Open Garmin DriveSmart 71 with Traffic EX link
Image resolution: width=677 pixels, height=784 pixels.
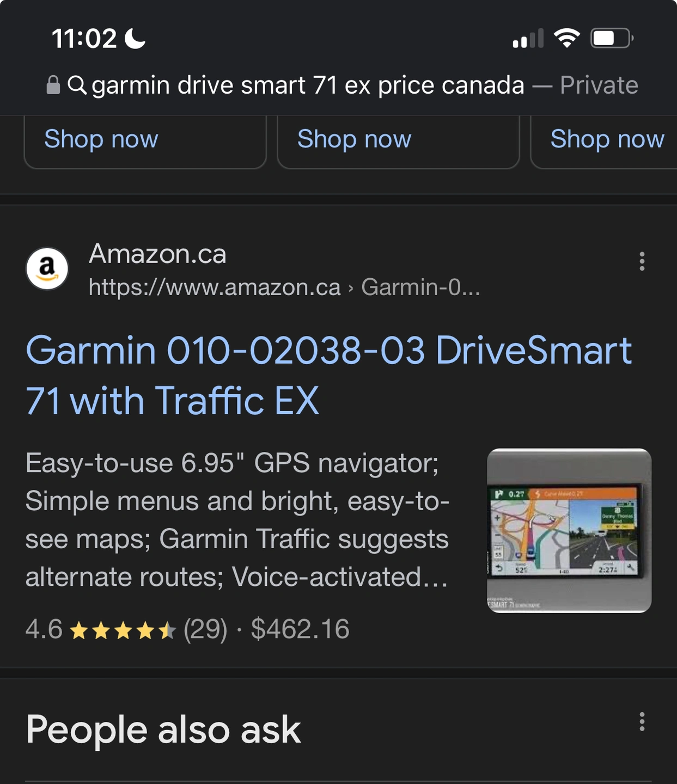(328, 375)
